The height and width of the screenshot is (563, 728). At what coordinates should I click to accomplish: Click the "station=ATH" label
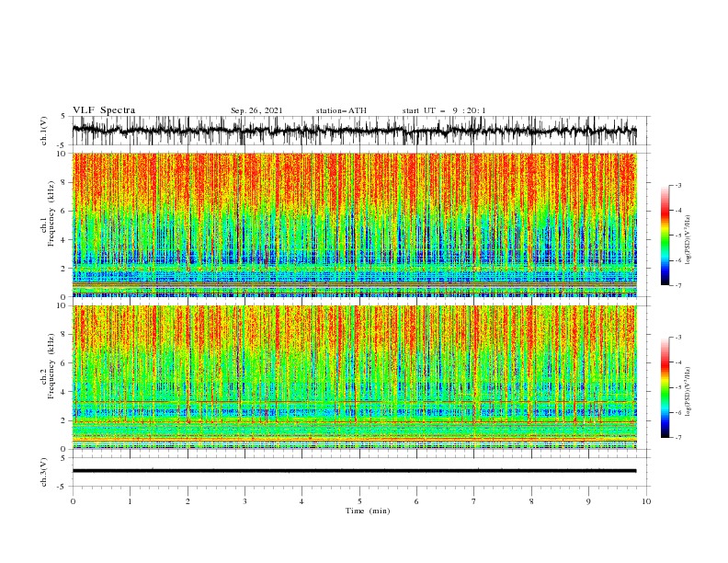(x=341, y=110)
